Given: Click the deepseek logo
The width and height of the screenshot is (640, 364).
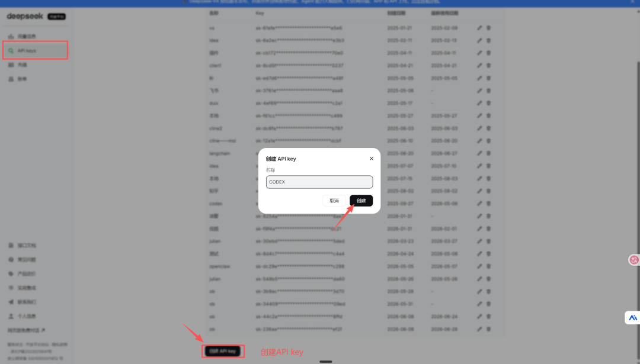Looking at the screenshot, I should [25, 17].
